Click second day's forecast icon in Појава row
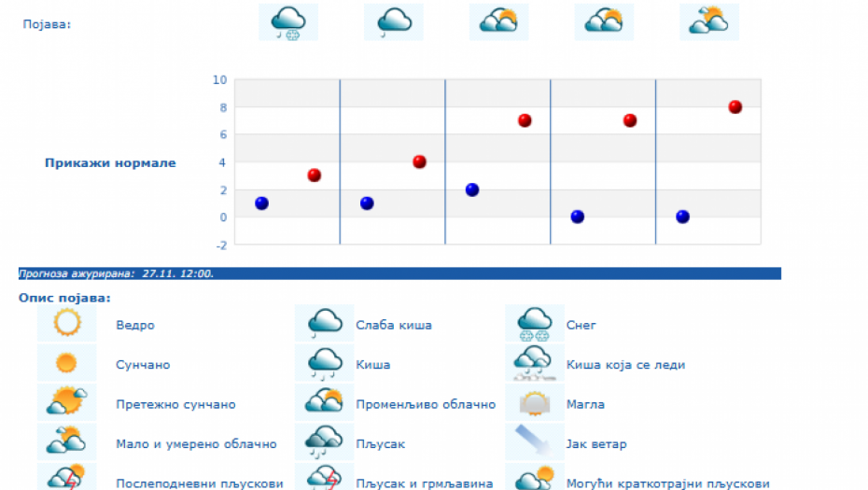 point(394,22)
